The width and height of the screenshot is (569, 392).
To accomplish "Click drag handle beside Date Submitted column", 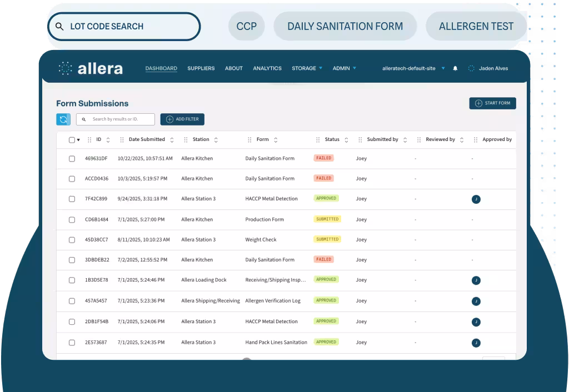I will coord(122,139).
